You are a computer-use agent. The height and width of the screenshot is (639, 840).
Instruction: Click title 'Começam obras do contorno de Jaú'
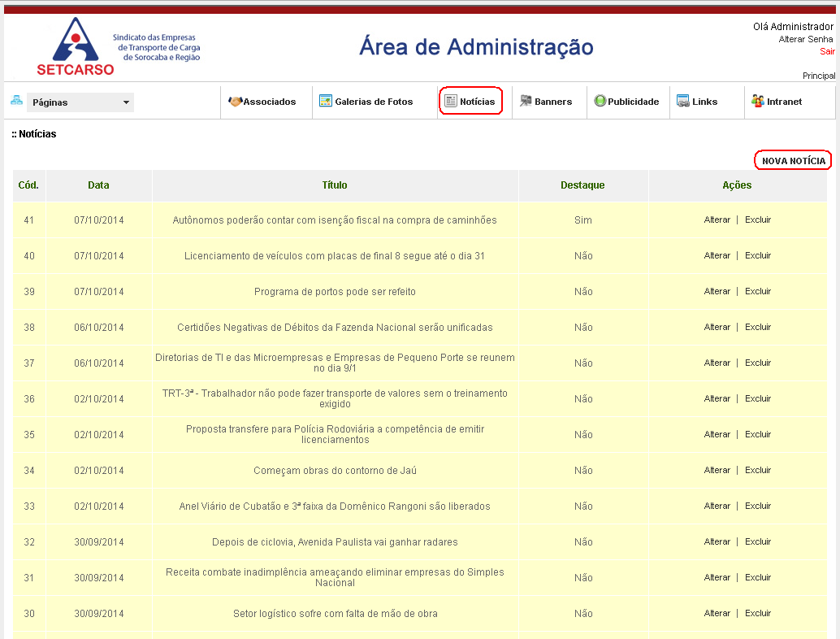click(x=335, y=471)
